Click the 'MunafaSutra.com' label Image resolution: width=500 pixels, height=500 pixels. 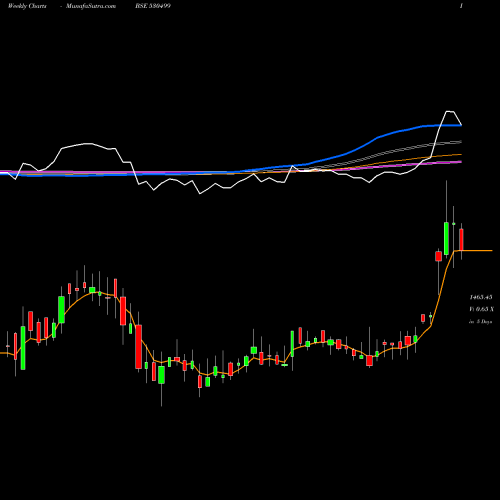point(91,6)
